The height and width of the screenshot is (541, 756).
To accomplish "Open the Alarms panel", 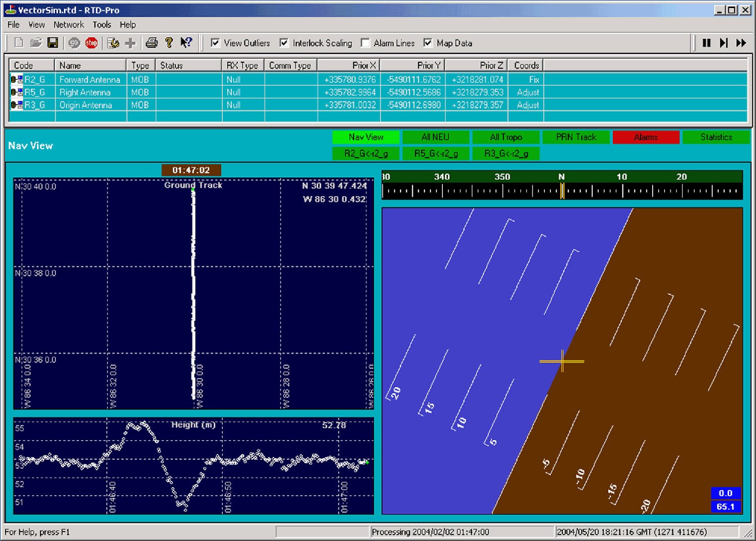I will [646, 137].
